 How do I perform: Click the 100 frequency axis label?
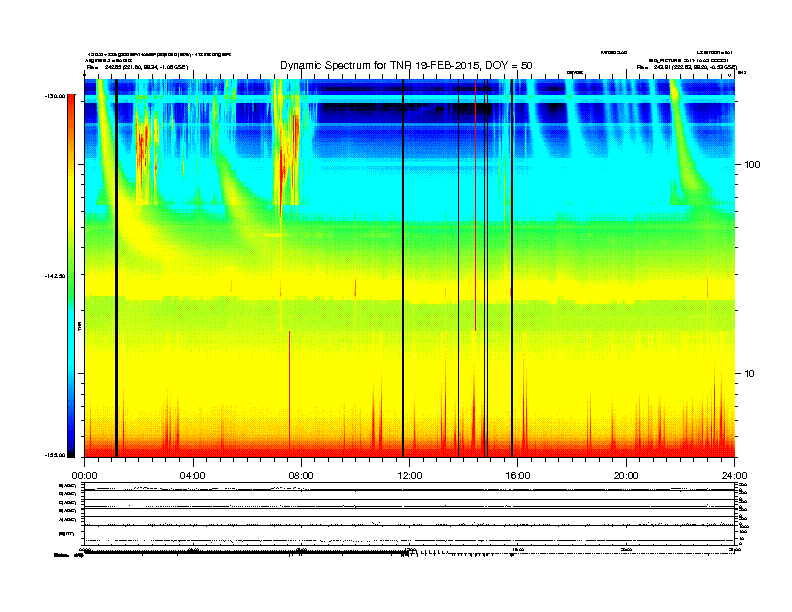click(x=752, y=165)
